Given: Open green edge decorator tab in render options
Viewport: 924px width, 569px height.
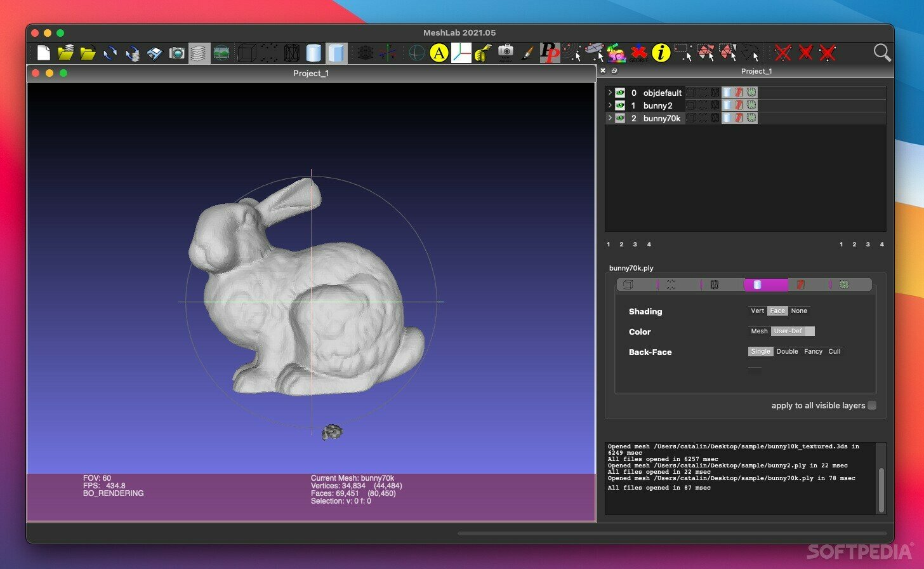Looking at the screenshot, I should click(843, 284).
